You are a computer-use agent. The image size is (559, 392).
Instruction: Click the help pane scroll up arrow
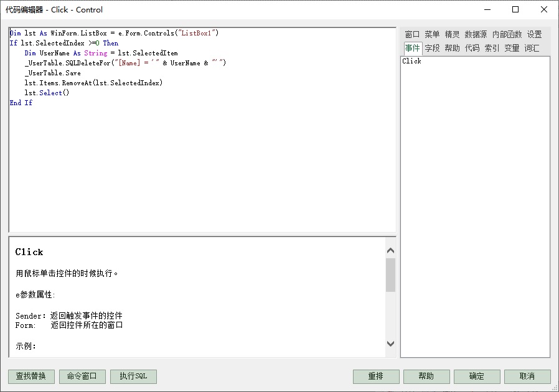[391, 251]
